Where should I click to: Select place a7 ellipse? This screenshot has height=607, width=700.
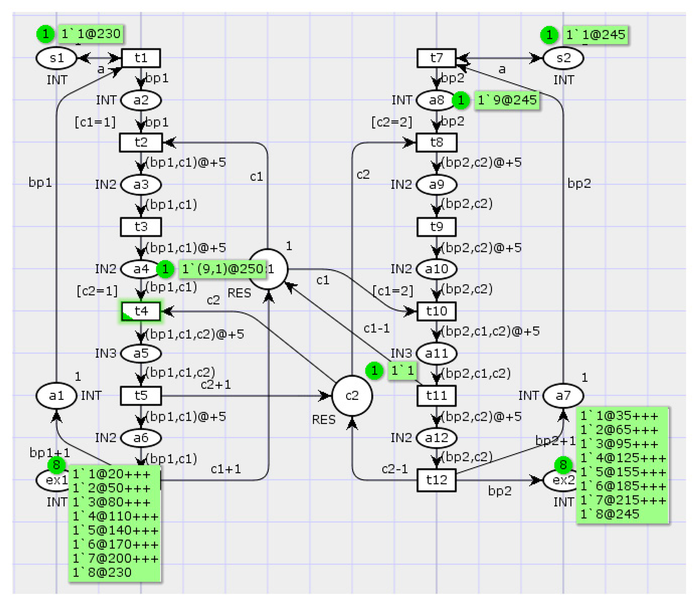pyautogui.click(x=563, y=396)
